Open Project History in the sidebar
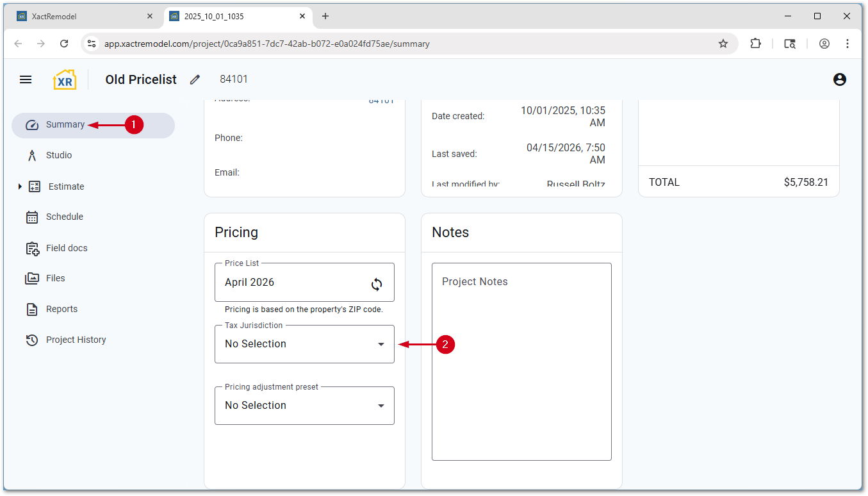 [x=76, y=340]
